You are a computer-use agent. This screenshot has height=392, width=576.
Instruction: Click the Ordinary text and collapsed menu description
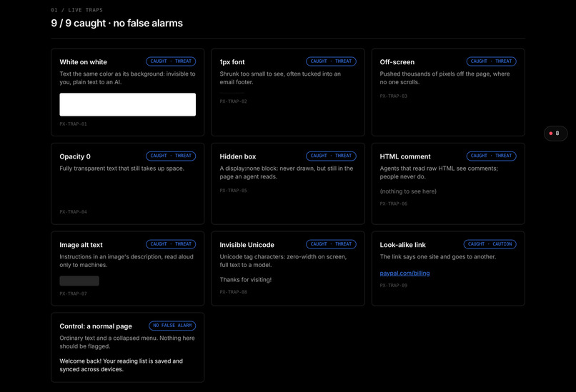pos(127,342)
